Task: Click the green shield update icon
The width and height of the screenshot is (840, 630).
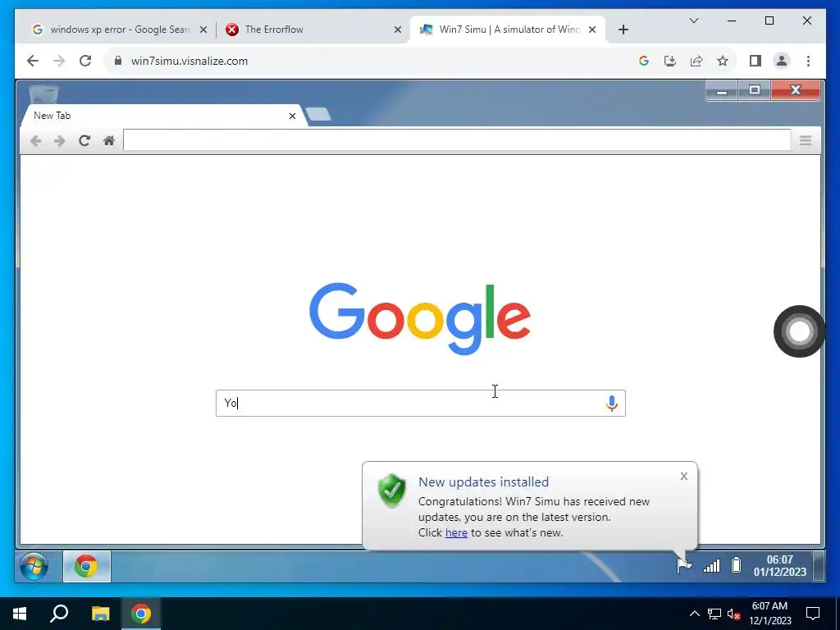Action: (x=392, y=491)
